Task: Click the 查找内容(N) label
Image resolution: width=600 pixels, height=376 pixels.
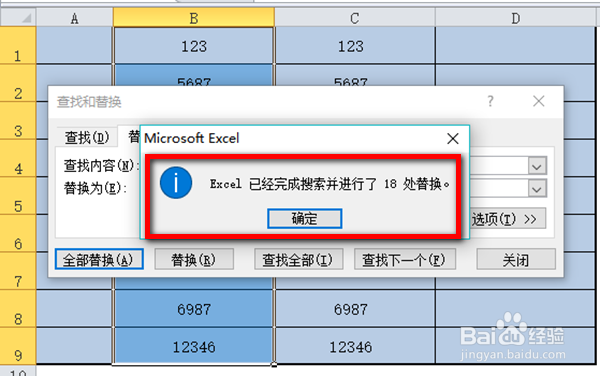Action: (101, 166)
